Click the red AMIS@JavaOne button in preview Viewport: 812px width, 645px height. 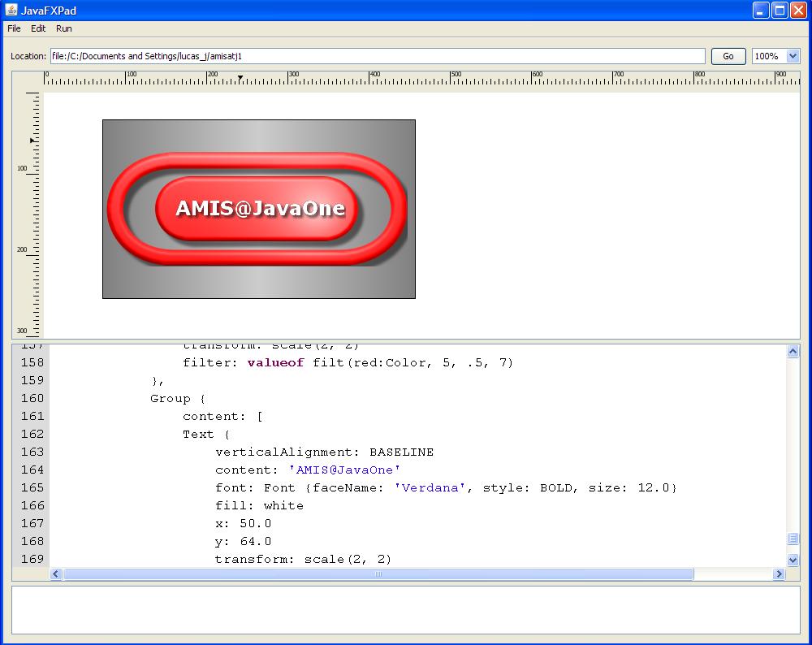point(257,209)
